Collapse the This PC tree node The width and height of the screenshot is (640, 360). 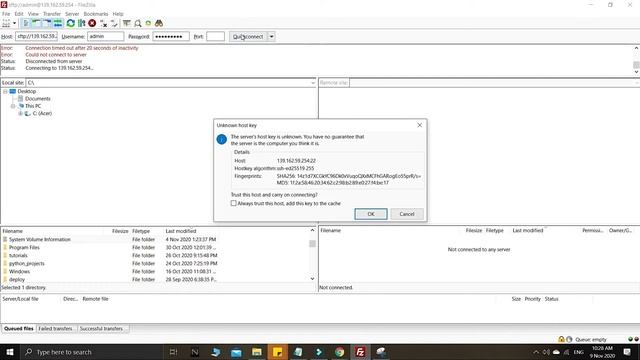tap(13, 106)
